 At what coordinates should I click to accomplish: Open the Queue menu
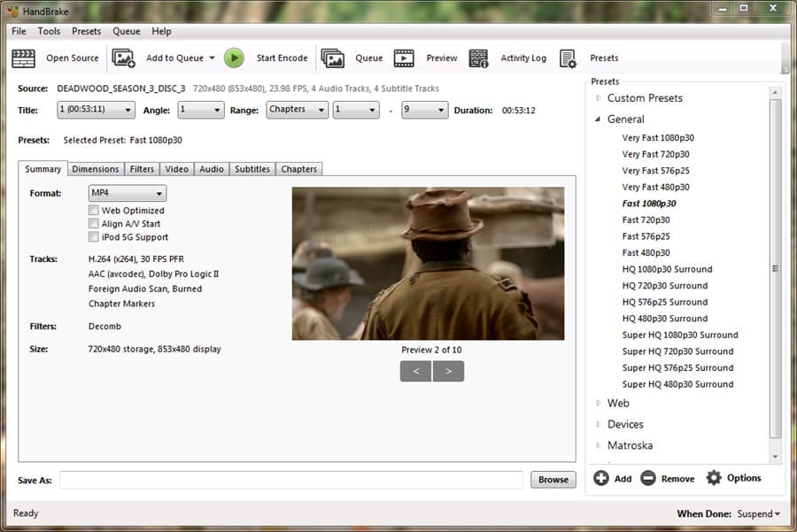[127, 31]
